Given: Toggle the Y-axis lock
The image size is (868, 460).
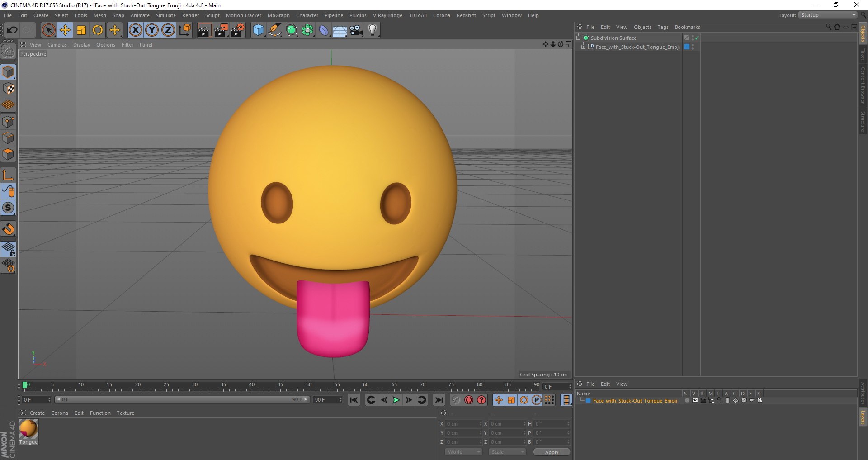Looking at the screenshot, I should pyautogui.click(x=152, y=30).
